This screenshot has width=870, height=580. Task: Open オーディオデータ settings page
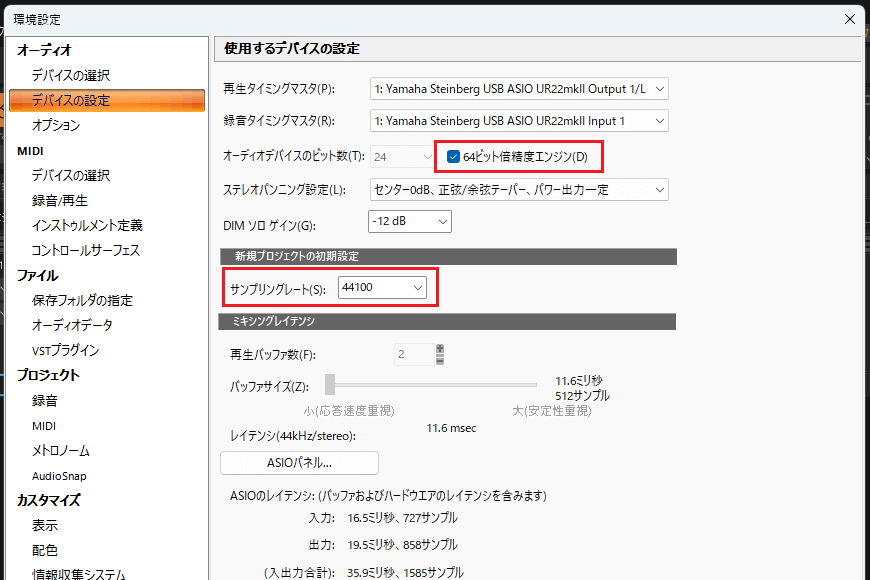tap(72, 325)
